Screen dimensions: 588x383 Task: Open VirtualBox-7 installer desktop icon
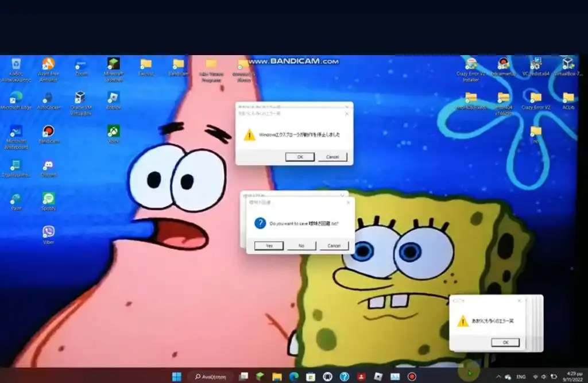point(568,68)
